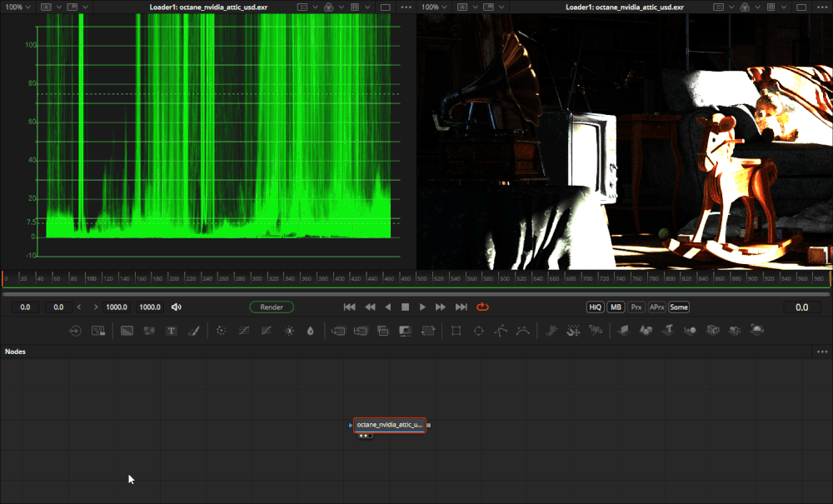Add a Rectangle mask node
The height and width of the screenshot is (504, 833).
(455, 330)
